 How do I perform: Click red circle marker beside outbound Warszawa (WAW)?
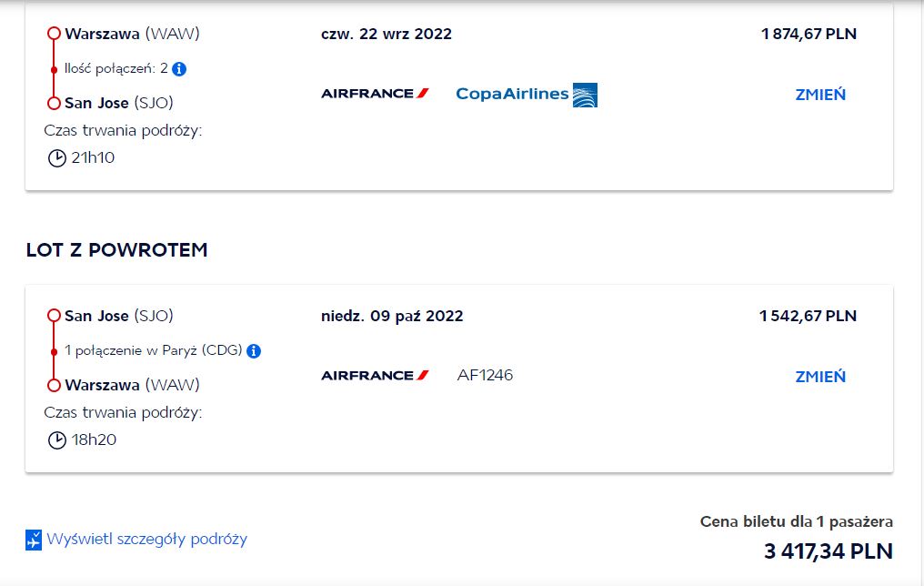coord(55,34)
